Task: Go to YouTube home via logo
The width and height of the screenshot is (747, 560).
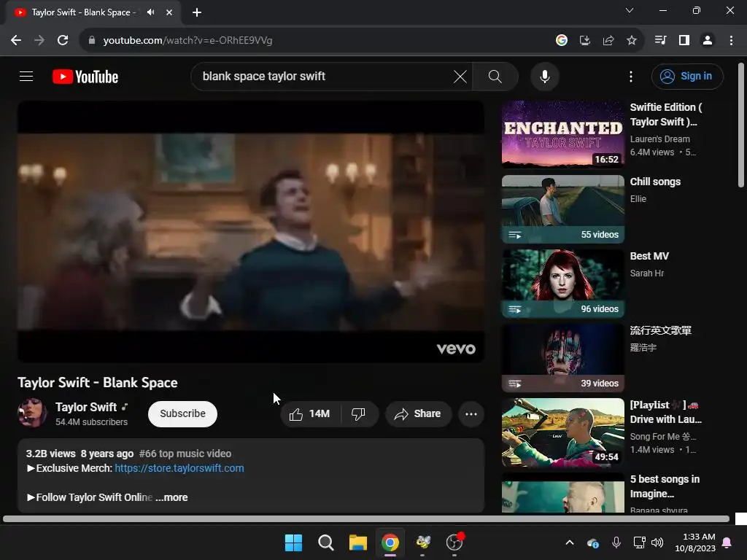Action: click(x=85, y=77)
